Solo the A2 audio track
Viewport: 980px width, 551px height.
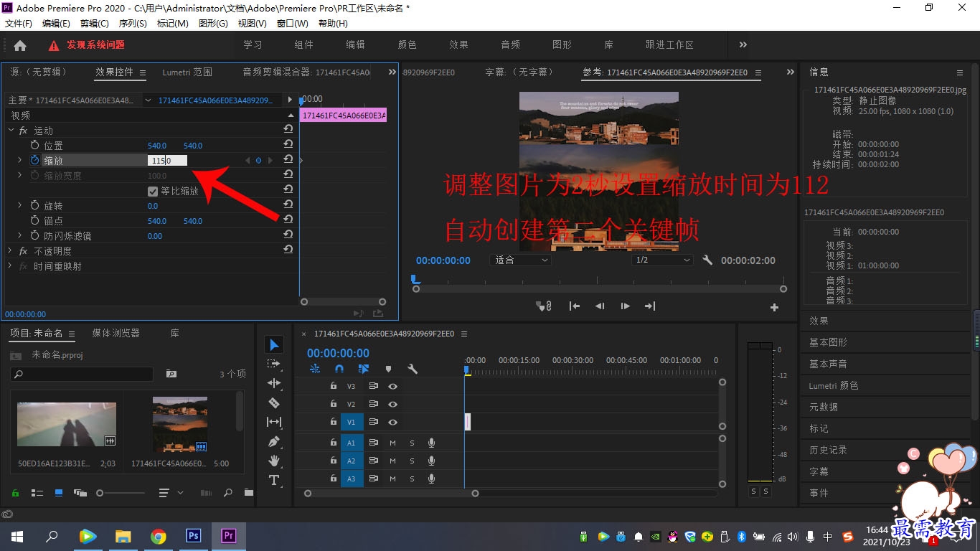coord(412,461)
